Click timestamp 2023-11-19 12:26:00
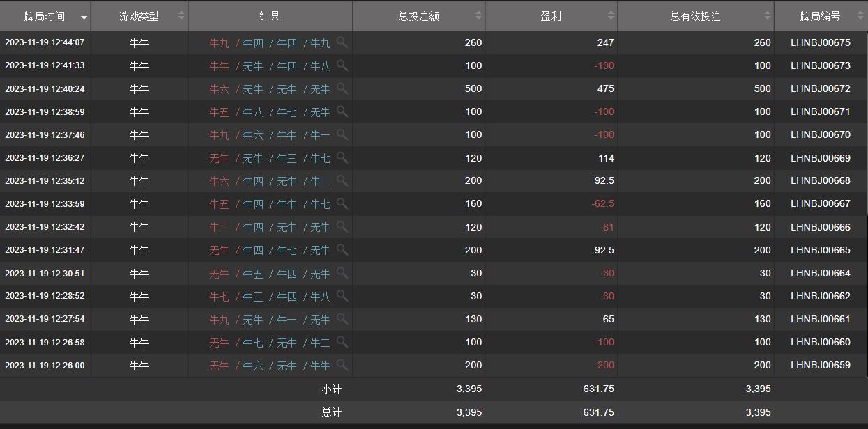868x429 pixels. [x=45, y=365]
